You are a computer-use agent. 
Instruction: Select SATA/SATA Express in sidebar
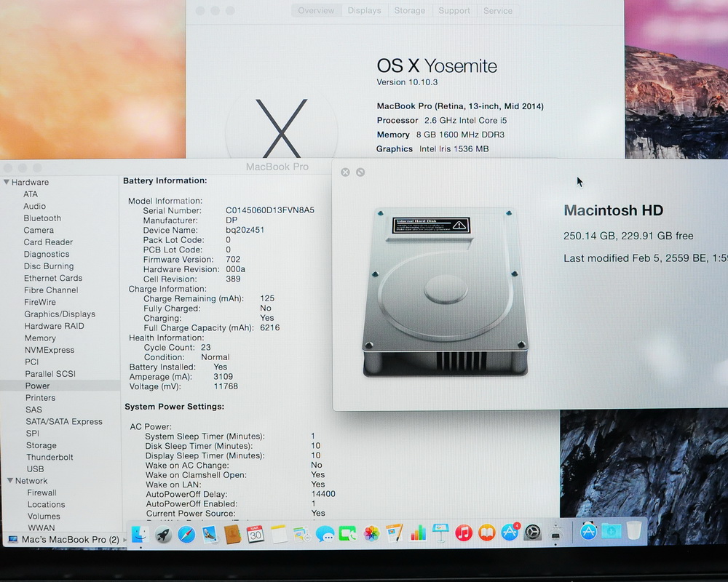tap(64, 421)
